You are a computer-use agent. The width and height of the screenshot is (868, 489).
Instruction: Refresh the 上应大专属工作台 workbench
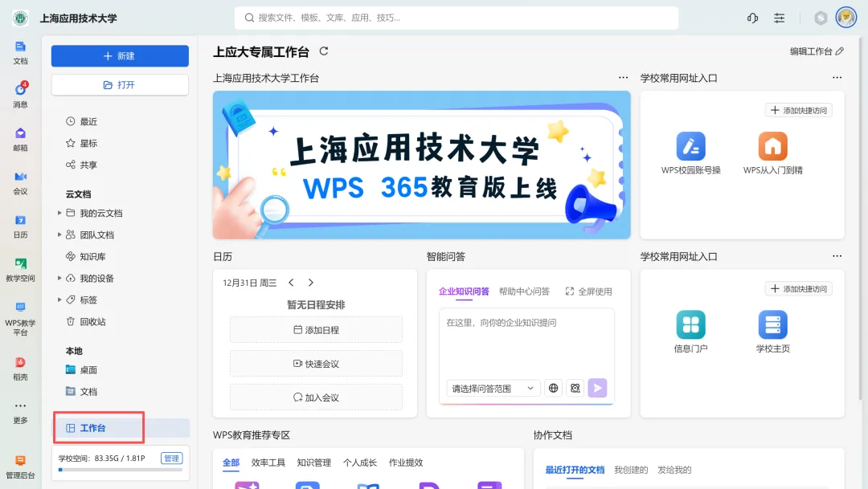(324, 51)
